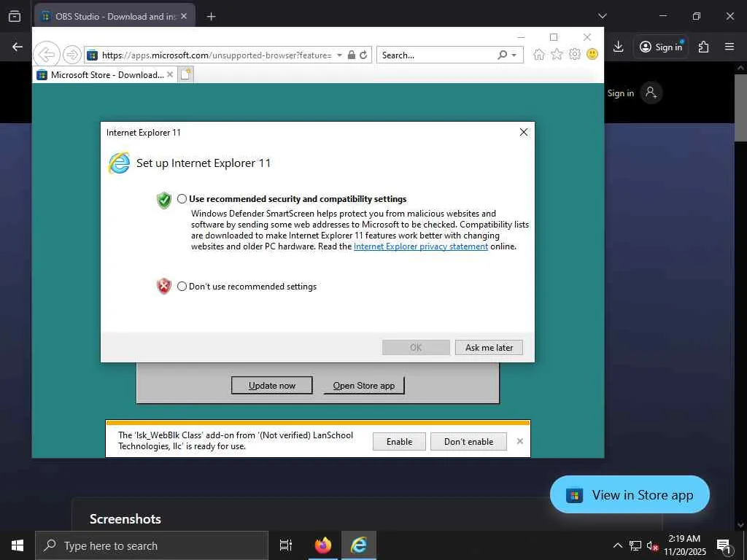This screenshot has width=747, height=560.
Task: Refresh the page in Internet Explorer
Action: point(363,55)
